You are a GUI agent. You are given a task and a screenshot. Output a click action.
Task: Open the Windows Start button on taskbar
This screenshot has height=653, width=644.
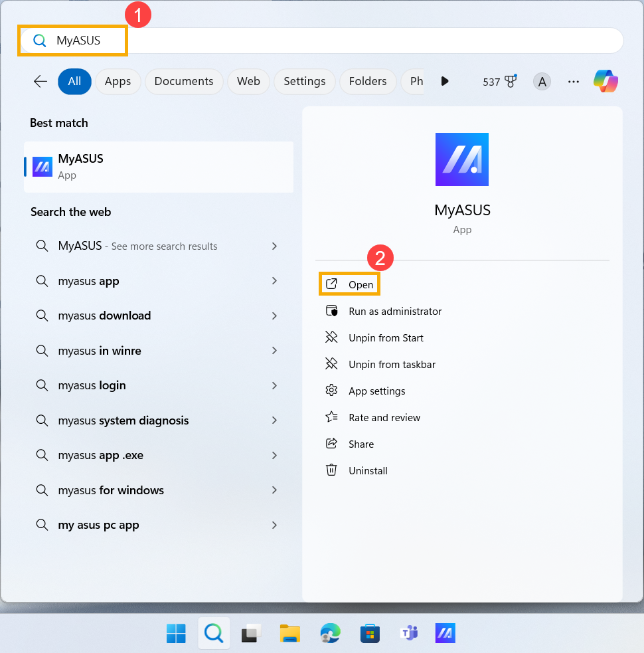click(176, 634)
